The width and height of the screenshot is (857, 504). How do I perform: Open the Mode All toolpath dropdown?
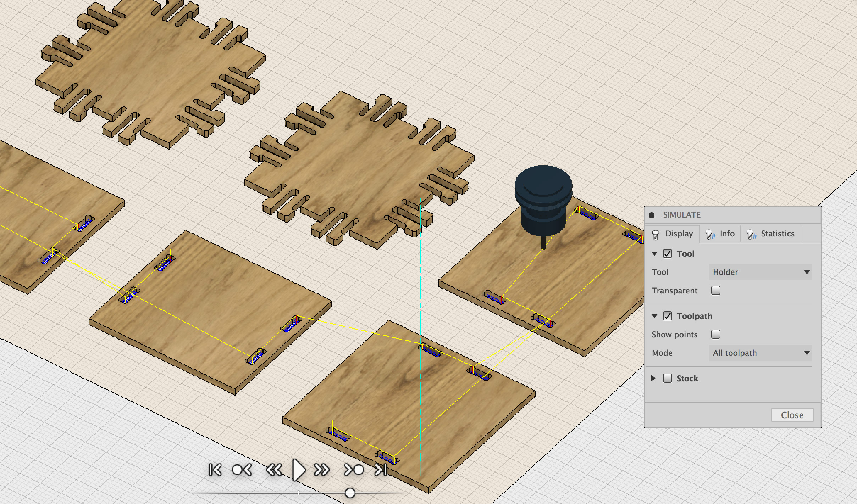click(760, 353)
